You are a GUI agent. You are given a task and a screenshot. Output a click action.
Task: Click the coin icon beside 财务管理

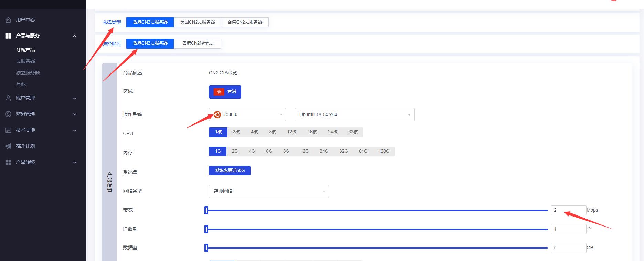8,114
